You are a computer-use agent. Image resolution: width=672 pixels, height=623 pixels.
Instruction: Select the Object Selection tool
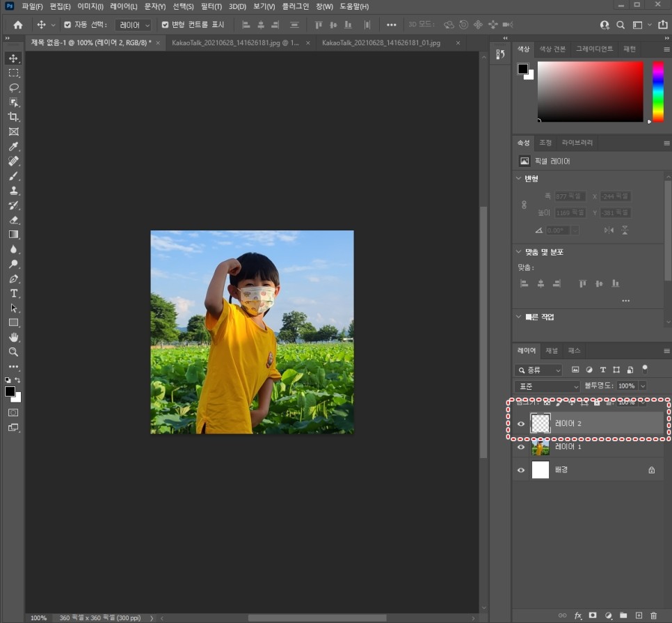tap(14, 102)
